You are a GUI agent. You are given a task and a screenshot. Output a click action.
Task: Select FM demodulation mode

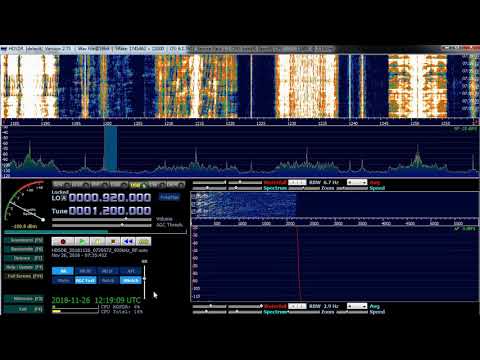tap(100, 184)
